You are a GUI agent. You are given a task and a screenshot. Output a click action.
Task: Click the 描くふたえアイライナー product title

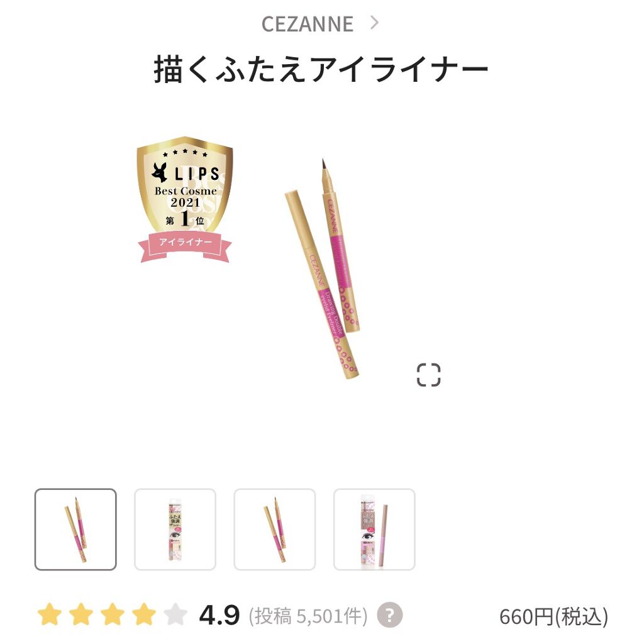(321, 69)
